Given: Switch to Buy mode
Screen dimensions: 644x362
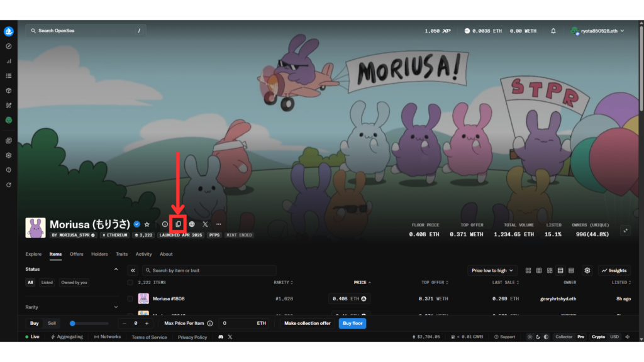Looking at the screenshot, I should 34,324.
